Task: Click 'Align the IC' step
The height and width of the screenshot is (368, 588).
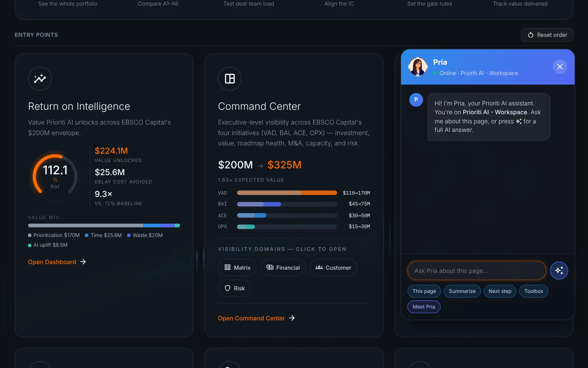Action: point(339,4)
